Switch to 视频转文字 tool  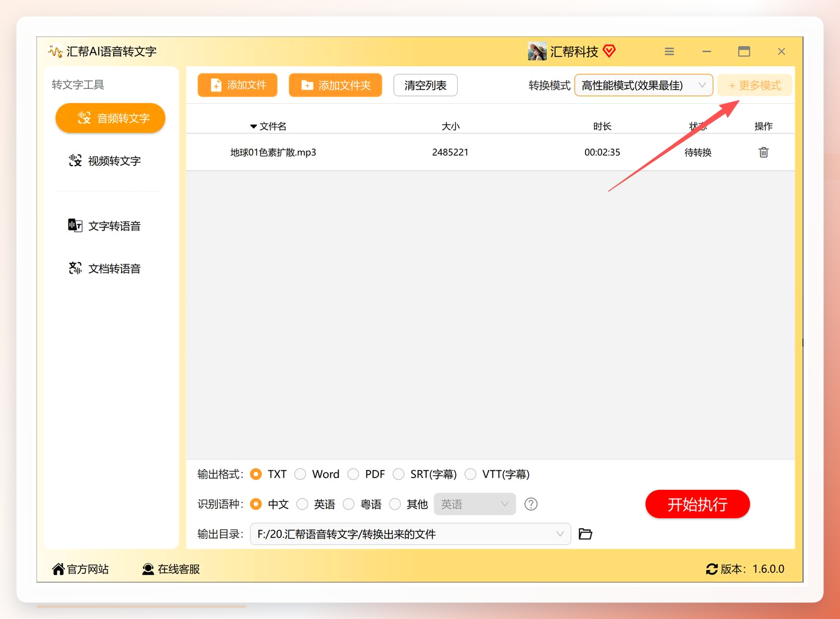click(105, 161)
